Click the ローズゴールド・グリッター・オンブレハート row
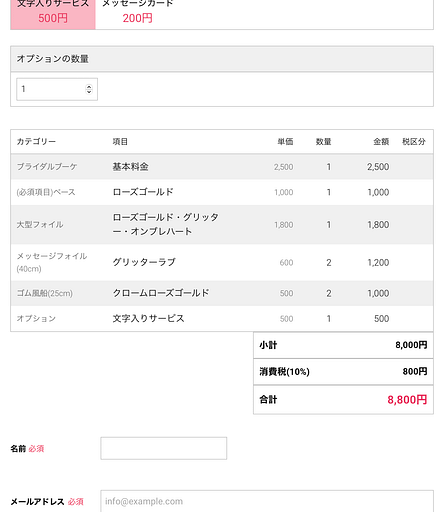 click(x=222, y=224)
